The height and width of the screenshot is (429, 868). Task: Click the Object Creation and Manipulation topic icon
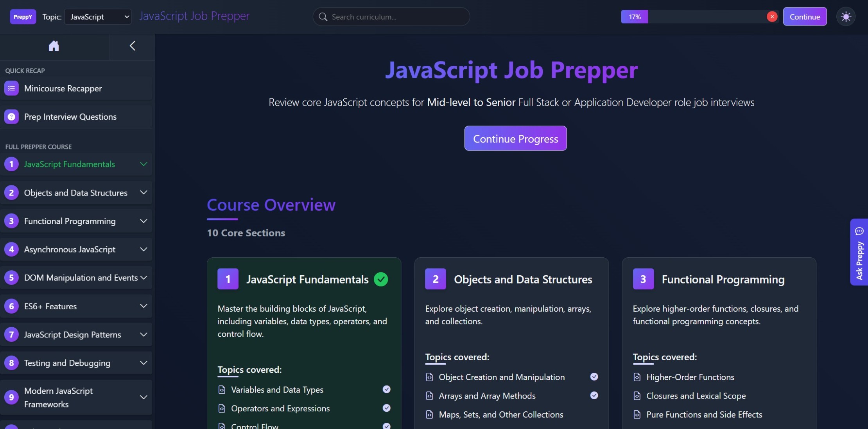pyautogui.click(x=430, y=377)
